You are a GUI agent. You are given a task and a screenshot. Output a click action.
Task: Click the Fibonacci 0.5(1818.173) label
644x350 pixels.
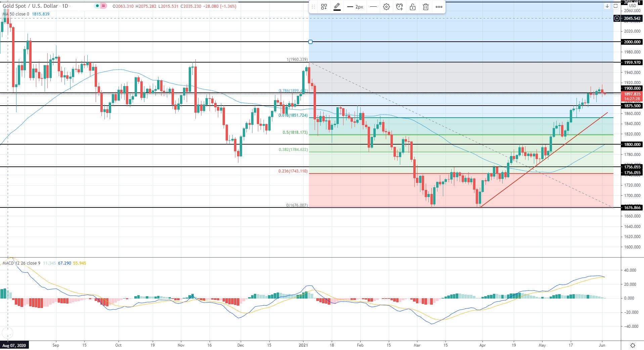[x=295, y=132]
